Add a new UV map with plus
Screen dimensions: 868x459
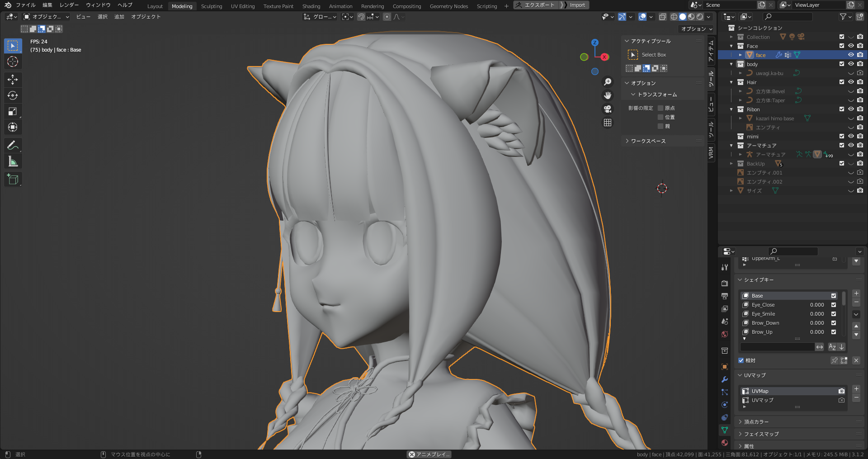coord(856,389)
